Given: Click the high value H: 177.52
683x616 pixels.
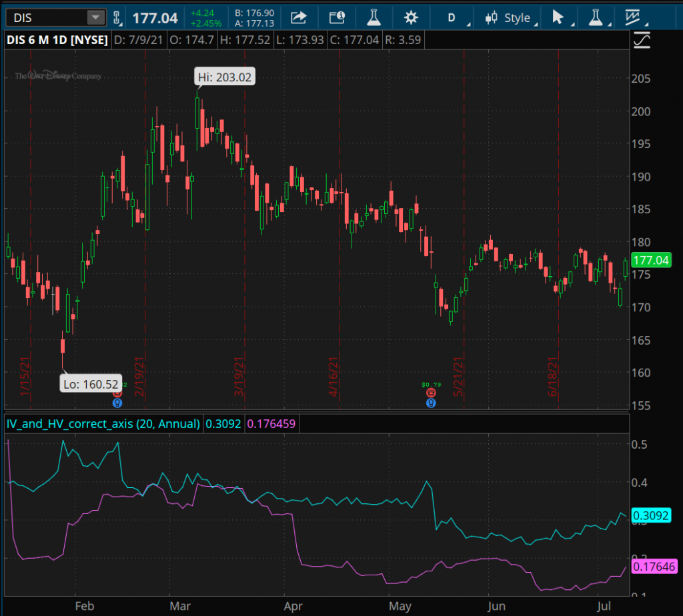Looking at the screenshot, I should pyautogui.click(x=245, y=40).
